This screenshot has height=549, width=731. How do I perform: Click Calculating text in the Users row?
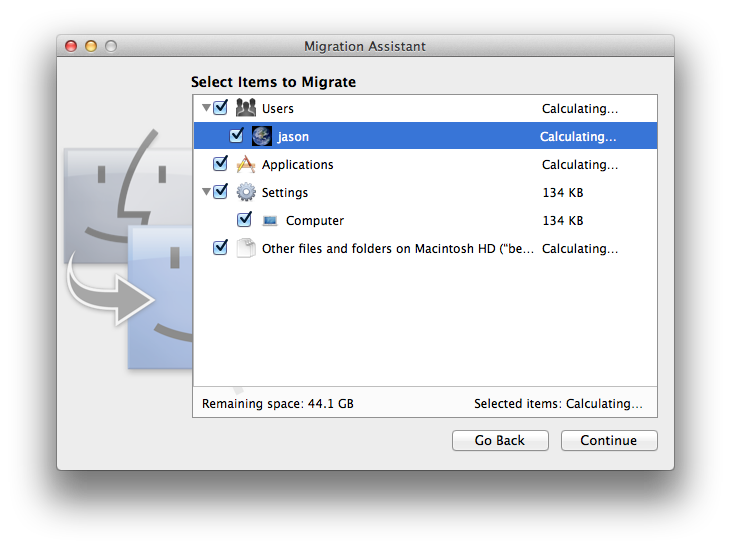click(x=579, y=109)
